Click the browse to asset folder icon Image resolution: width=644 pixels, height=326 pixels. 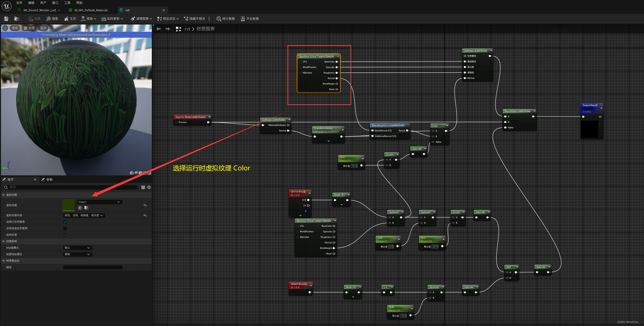[x=17, y=19]
